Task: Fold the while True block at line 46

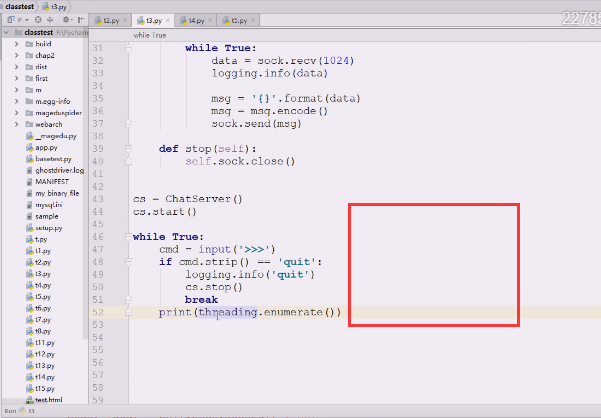Action: [x=128, y=237]
